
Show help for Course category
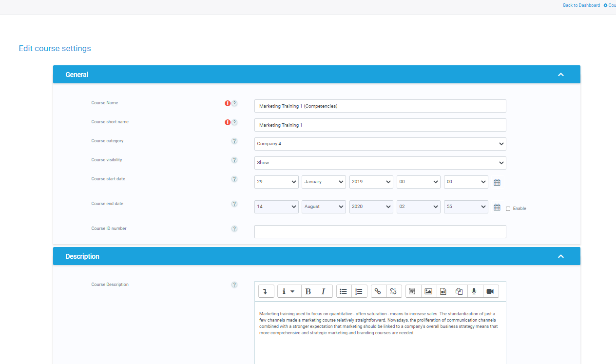coord(234,141)
